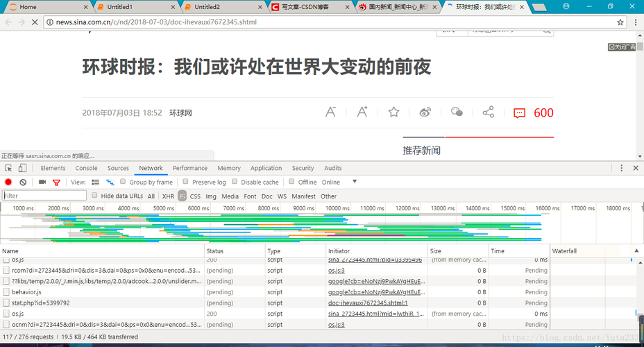Click the browser address bar
644x347 pixels.
point(334,22)
